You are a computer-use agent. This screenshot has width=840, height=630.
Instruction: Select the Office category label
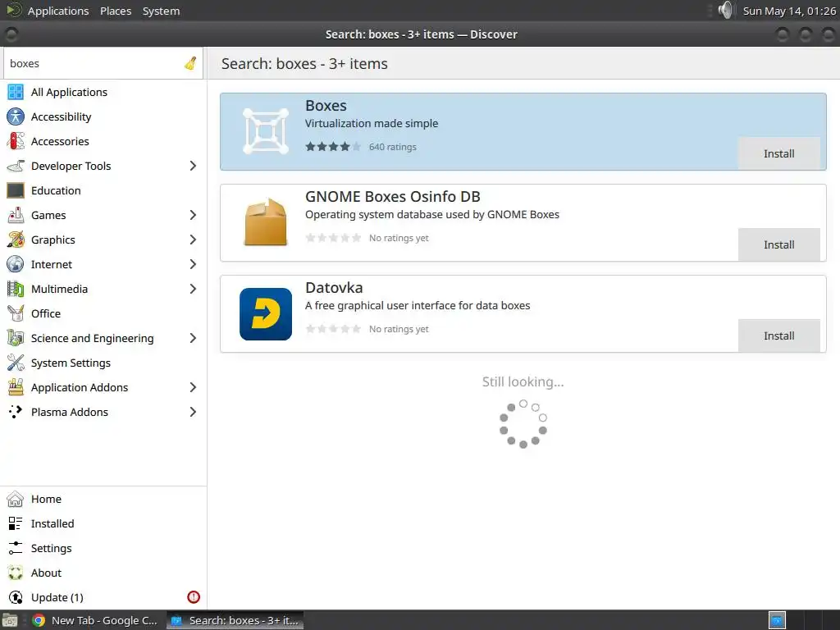pyautogui.click(x=46, y=314)
